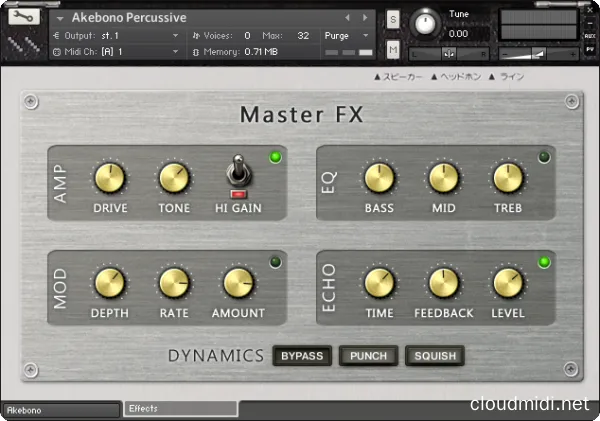The width and height of the screenshot is (600, 421).
Task: Select PUNCH dynamics mode
Action: pyautogui.click(x=368, y=356)
